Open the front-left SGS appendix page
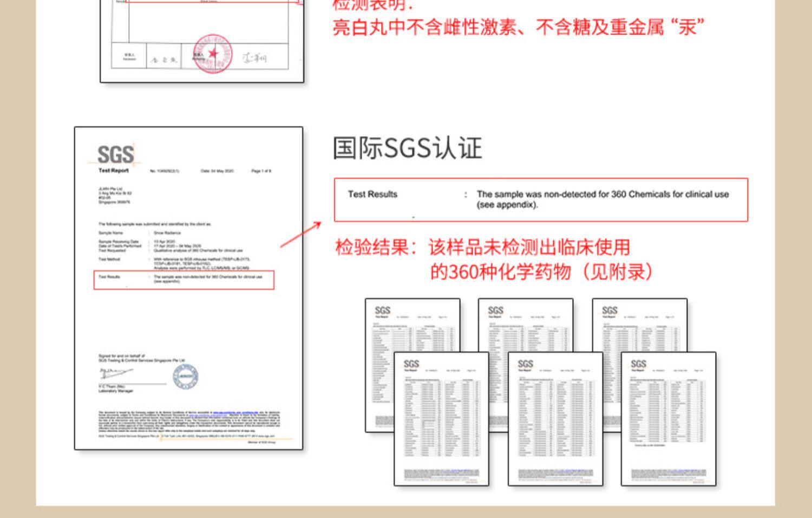This screenshot has height=518, width=812. tap(441, 419)
